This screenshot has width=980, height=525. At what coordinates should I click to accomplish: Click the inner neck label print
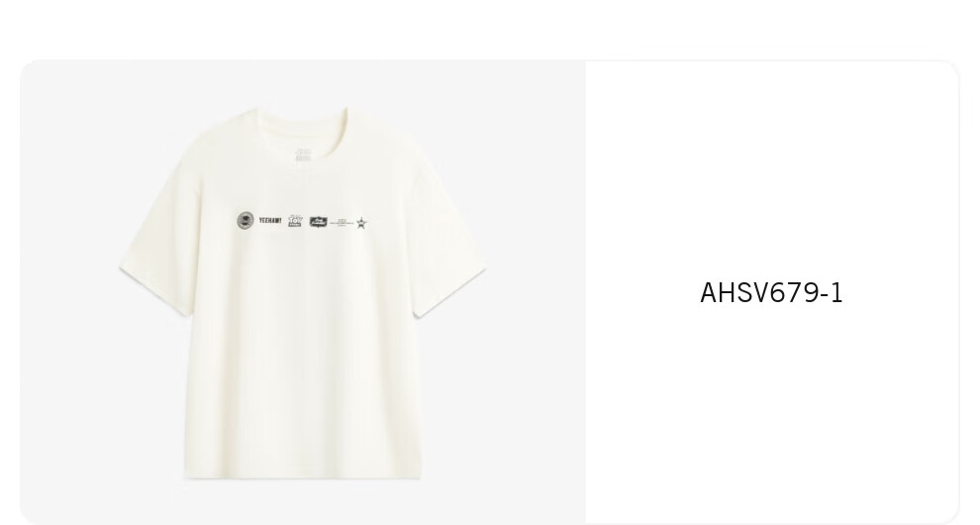(x=303, y=154)
